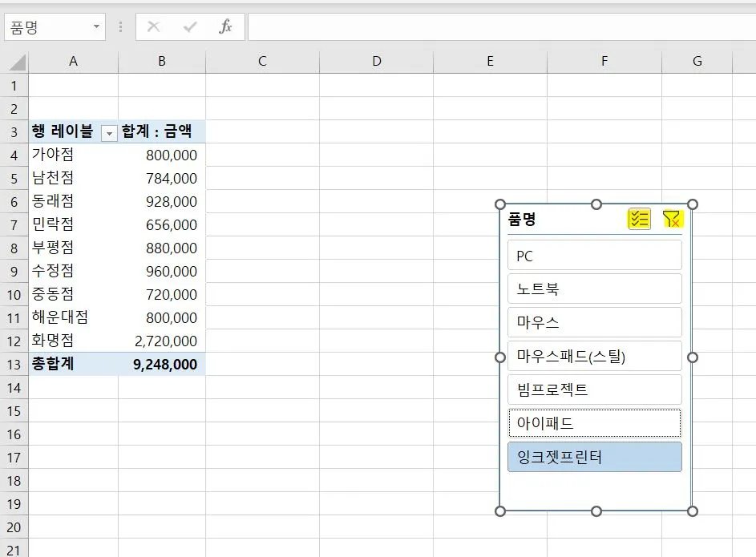Click the 품명 slicer title
This screenshot has width=756, height=557.
coord(522,220)
